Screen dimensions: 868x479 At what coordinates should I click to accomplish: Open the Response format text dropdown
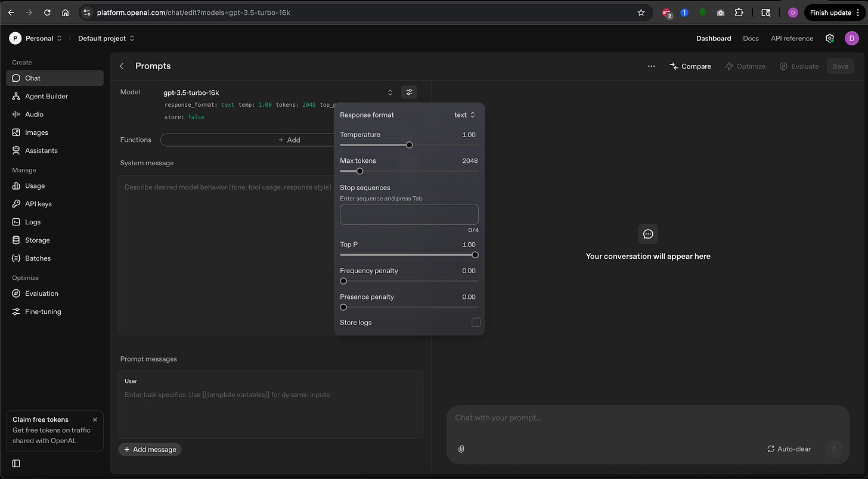coord(465,115)
